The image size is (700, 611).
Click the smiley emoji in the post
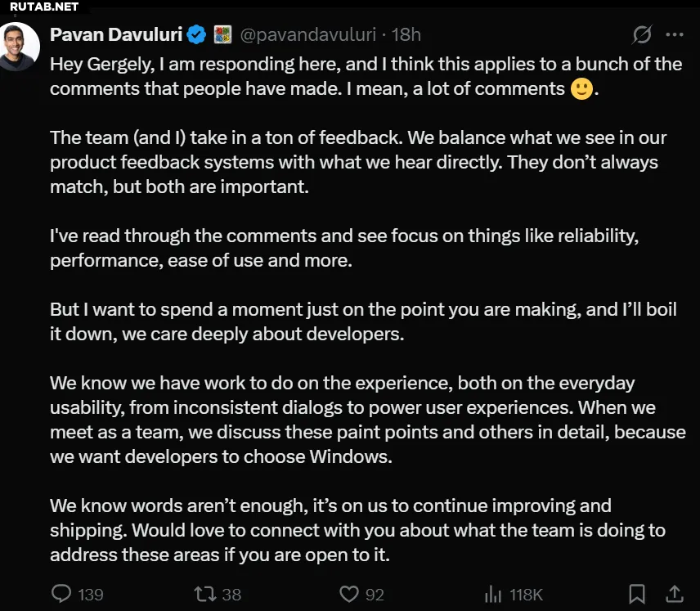581,88
